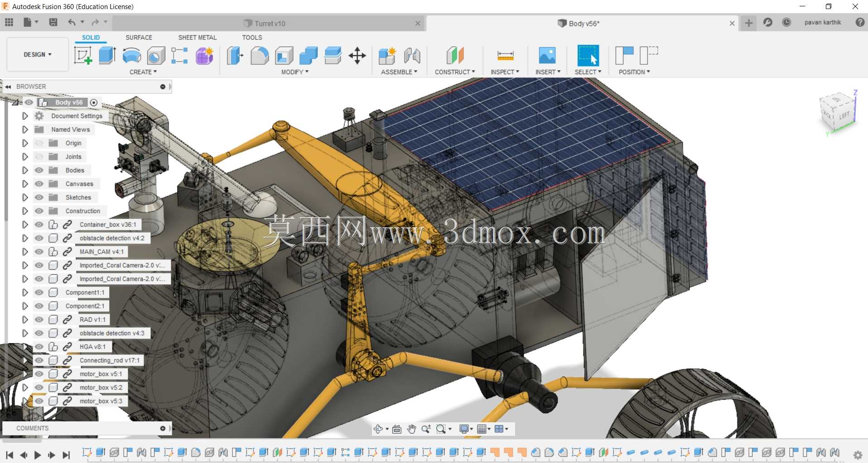This screenshot has height=463, width=868.
Task: Open the data panel grid icon
Action: coord(9,22)
